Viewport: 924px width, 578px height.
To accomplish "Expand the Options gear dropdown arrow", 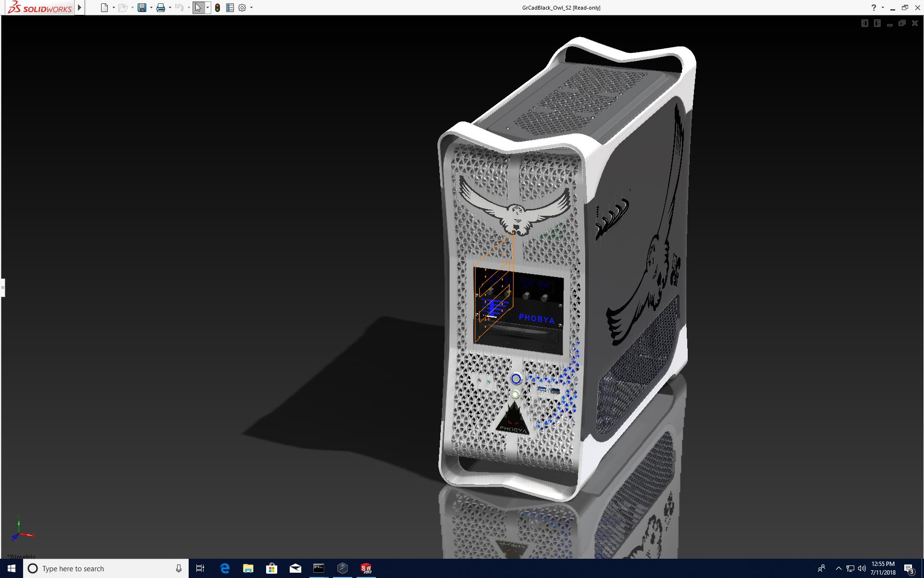I will click(x=251, y=8).
